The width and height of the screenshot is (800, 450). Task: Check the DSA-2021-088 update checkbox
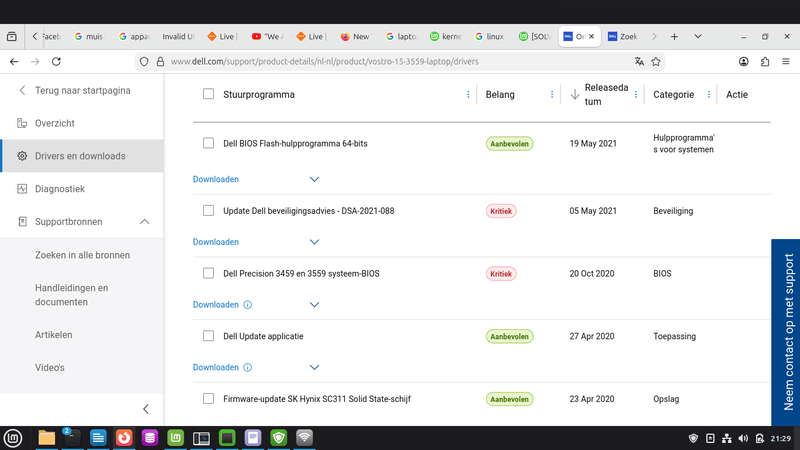[208, 210]
